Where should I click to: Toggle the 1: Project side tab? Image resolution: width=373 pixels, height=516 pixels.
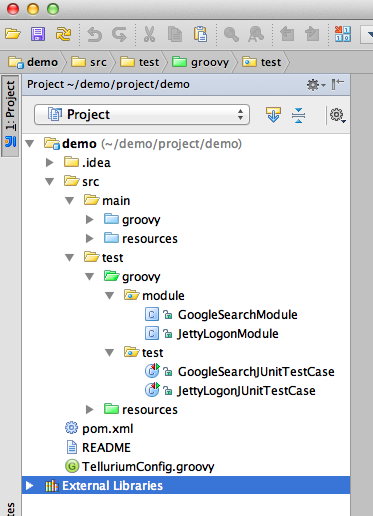[x=11, y=115]
